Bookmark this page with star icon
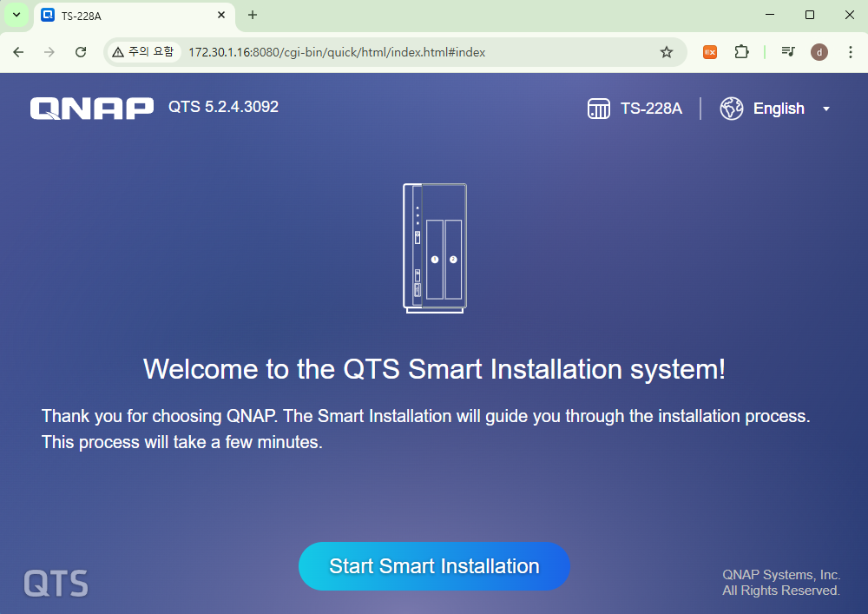Viewport: 868px width, 614px height. click(x=667, y=52)
